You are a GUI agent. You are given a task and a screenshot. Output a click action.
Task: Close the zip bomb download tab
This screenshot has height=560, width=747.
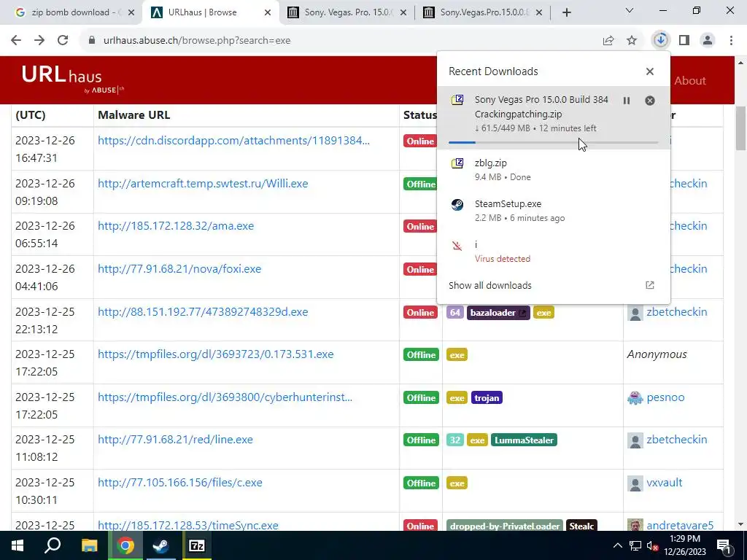(131, 12)
